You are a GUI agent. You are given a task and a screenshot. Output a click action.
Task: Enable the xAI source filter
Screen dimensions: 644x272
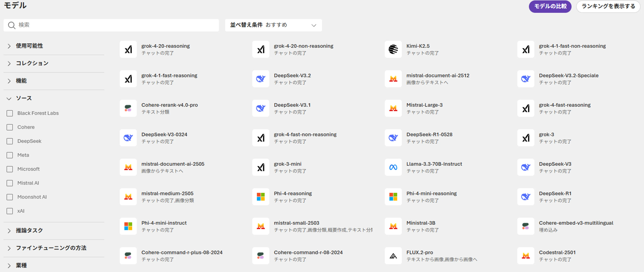point(10,211)
